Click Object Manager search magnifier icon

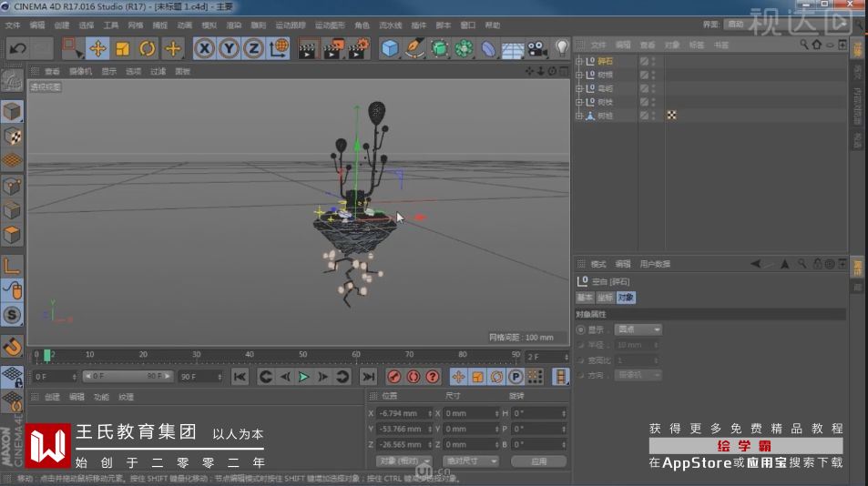click(803, 45)
